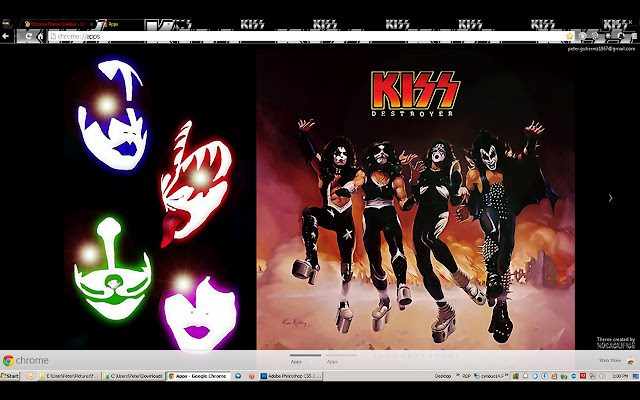Select the first Apps page indicator

(x=305, y=358)
